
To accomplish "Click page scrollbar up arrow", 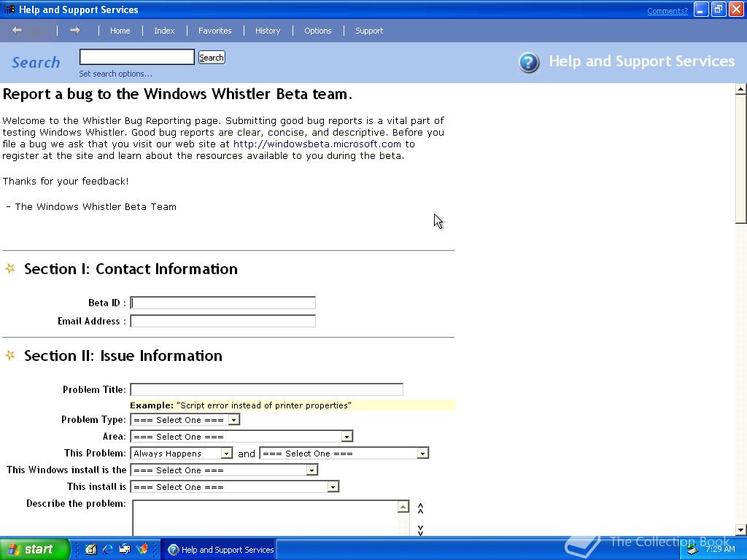I will (x=741, y=88).
